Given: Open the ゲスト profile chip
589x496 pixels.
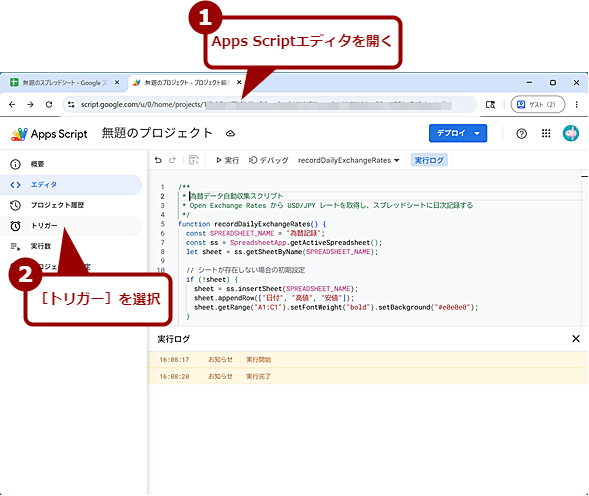Looking at the screenshot, I should (x=538, y=104).
